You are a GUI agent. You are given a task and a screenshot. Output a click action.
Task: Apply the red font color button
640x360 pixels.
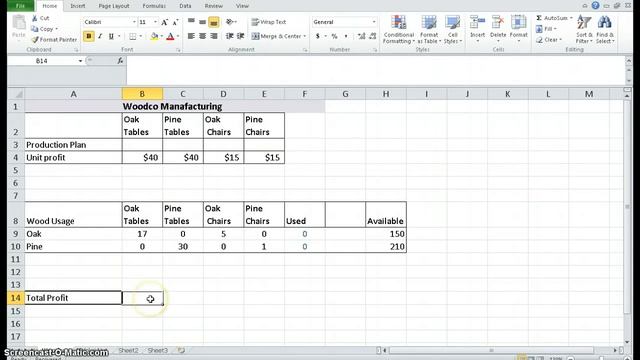(170, 37)
